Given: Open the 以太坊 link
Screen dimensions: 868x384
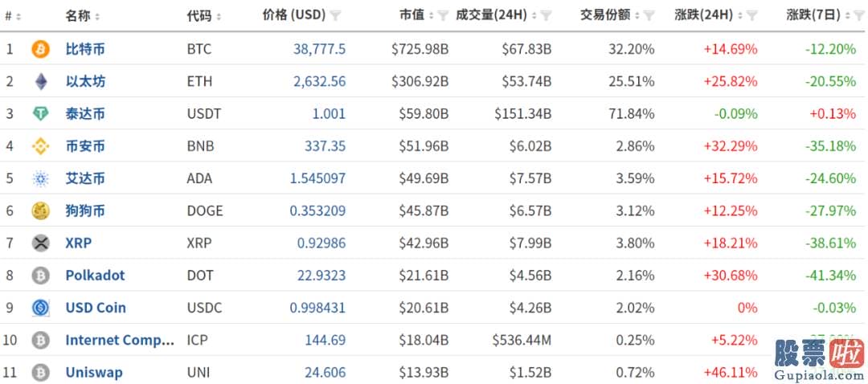Looking at the screenshot, I should [x=84, y=82].
